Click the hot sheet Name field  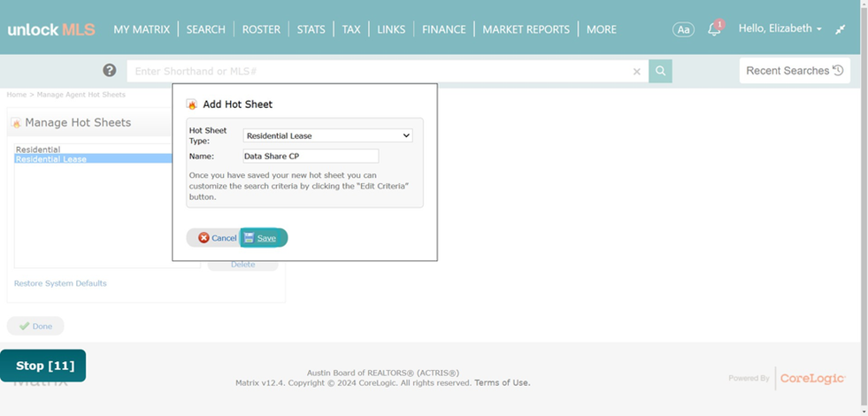311,156
